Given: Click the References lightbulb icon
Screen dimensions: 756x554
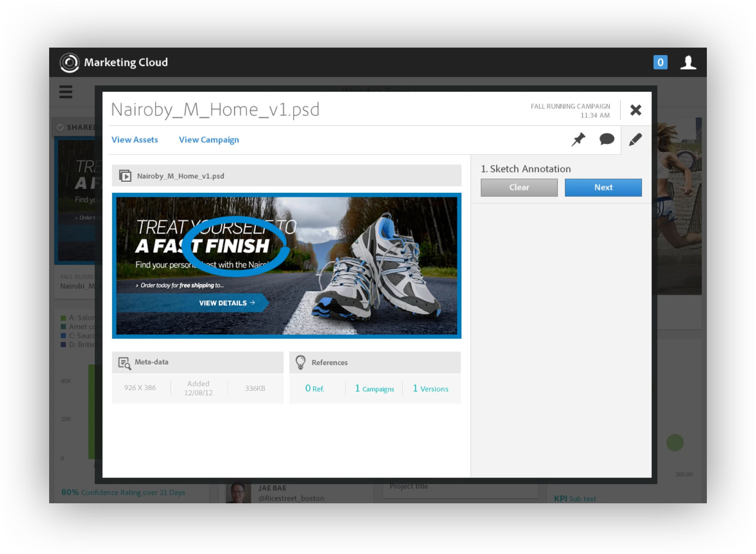Looking at the screenshot, I should click(x=300, y=362).
